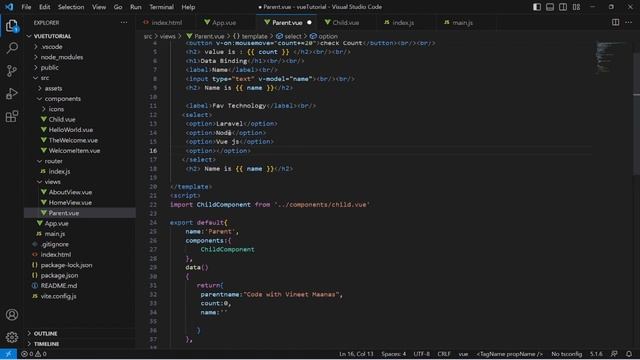Open the Search view in activity bar
The width and height of the screenshot is (640, 360).
coord(12,48)
